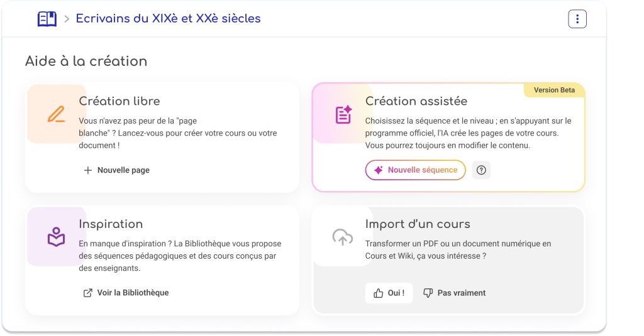Click the external link icon beside 'Voir la Bibliothèque'
Screen dimensions: 644x336
tap(88, 293)
